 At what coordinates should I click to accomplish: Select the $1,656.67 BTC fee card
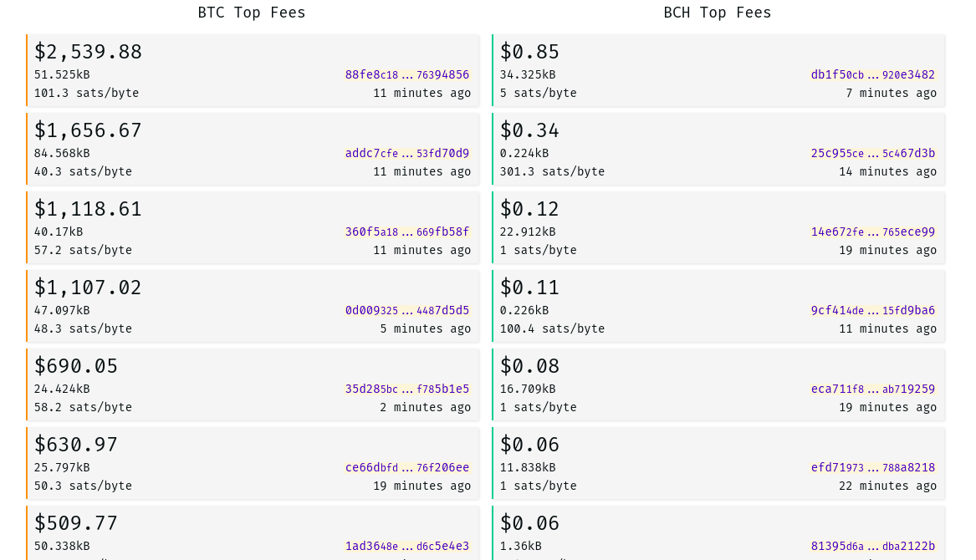[253, 149]
